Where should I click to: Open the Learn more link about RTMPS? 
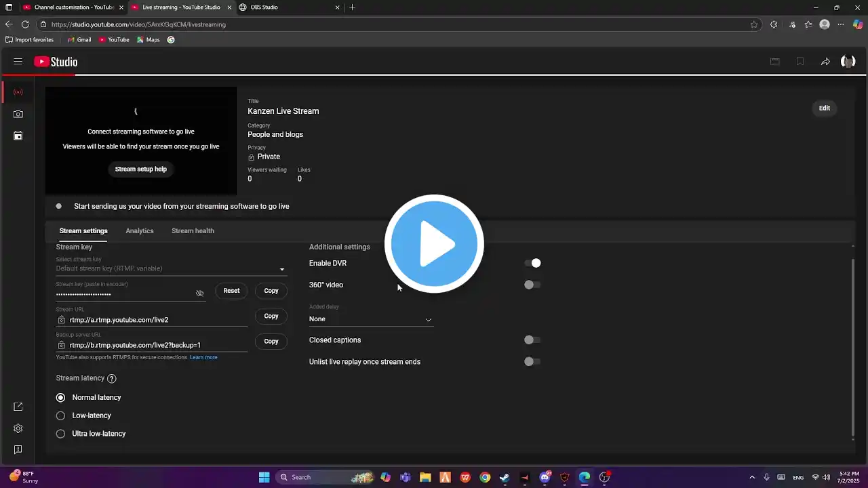point(203,357)
